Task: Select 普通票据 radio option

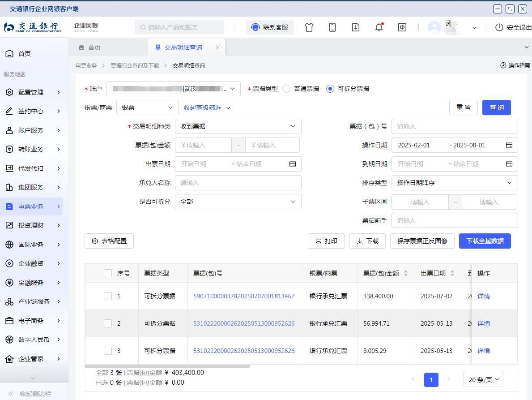Action: tap(286, 89)
